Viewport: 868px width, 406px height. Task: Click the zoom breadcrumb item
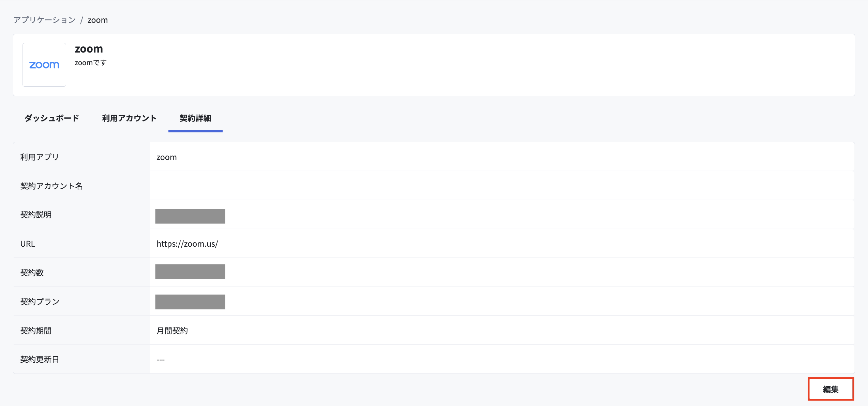(x=98, y=20)
